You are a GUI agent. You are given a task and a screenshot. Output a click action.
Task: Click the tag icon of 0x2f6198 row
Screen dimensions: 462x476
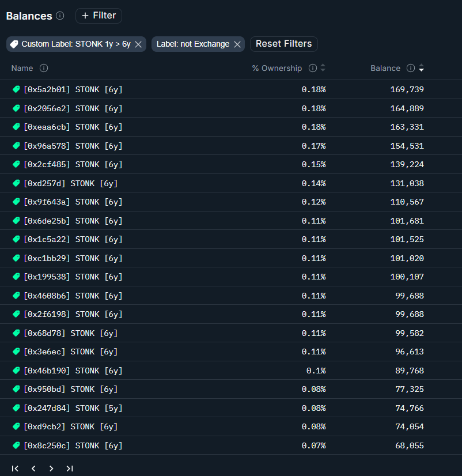coord(16,314)
